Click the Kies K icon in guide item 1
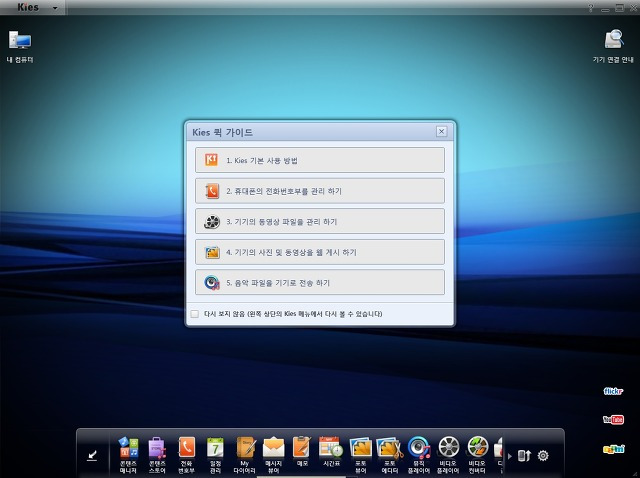 [x=211, y=160]
